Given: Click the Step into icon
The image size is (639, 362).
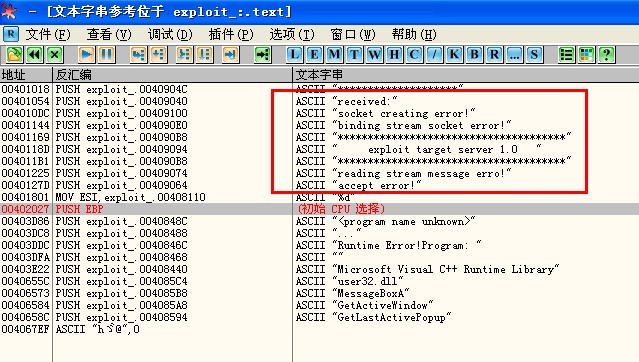Looking at the screenshot, I should (x=139, y=54).
